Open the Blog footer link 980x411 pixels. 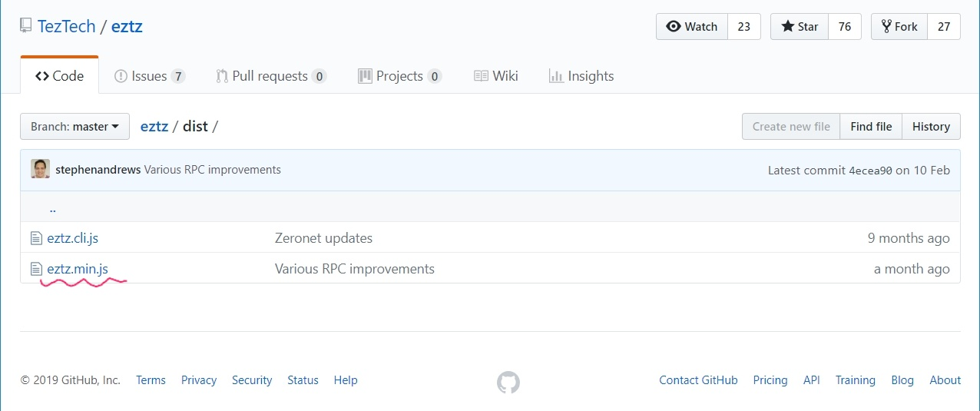[902, 380]
